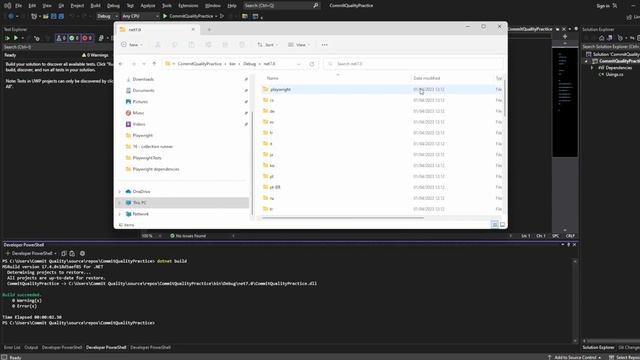
Task: Open the Extensions menu in Visual Studio
Action: pos(188,6)
